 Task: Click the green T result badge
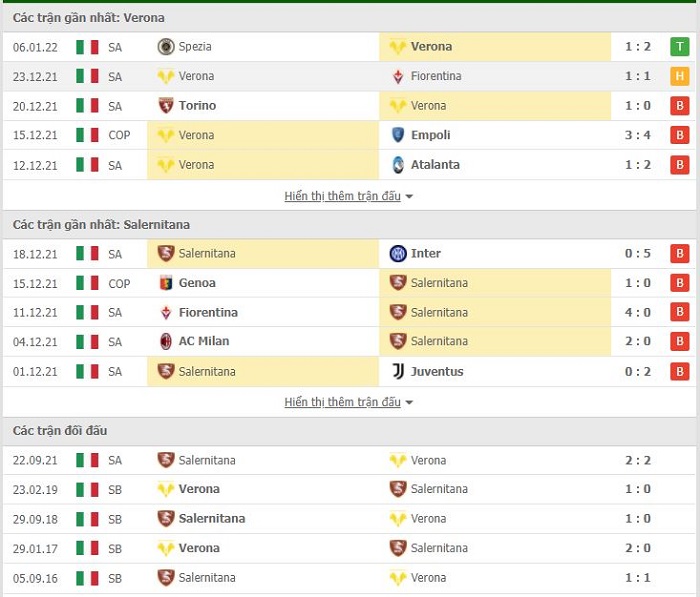(x=679, y=46)
